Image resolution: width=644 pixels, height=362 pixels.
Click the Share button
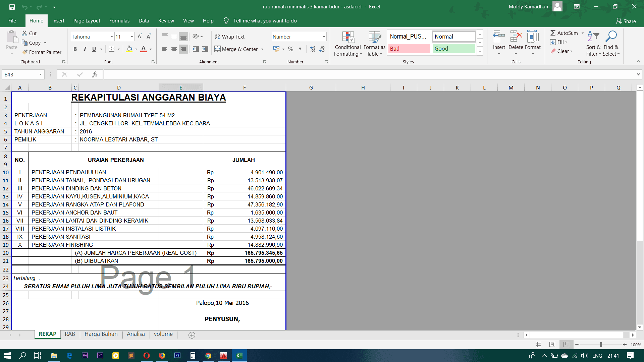tap(626, 21)
